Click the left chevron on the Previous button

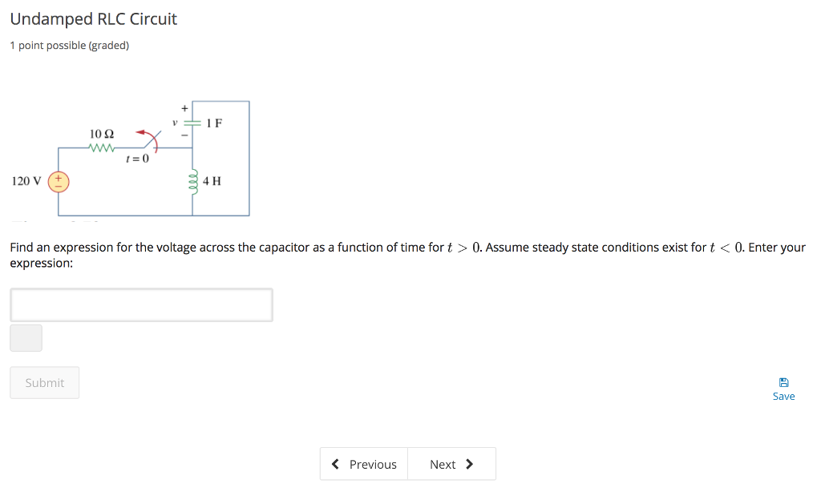(x=335, y=463)
